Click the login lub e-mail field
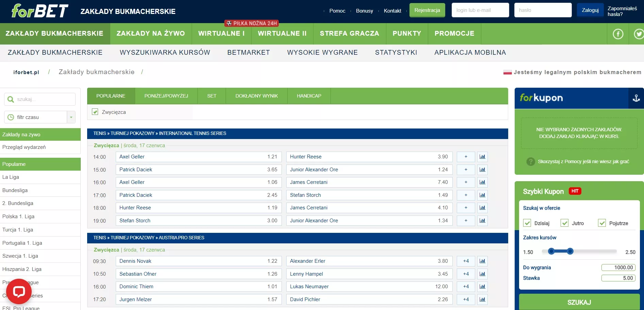The width and height of the screenshot is (644, 310). (x=480, y=10)
